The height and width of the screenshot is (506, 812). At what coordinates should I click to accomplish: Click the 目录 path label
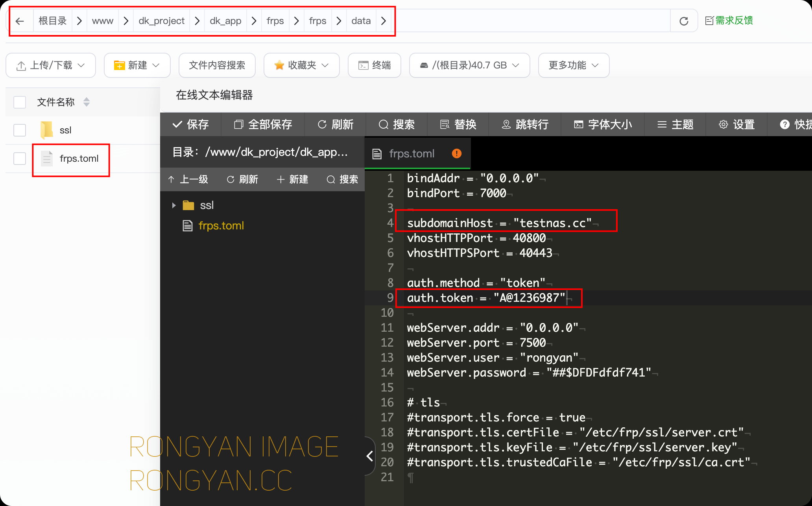click(x=260, y=152)
